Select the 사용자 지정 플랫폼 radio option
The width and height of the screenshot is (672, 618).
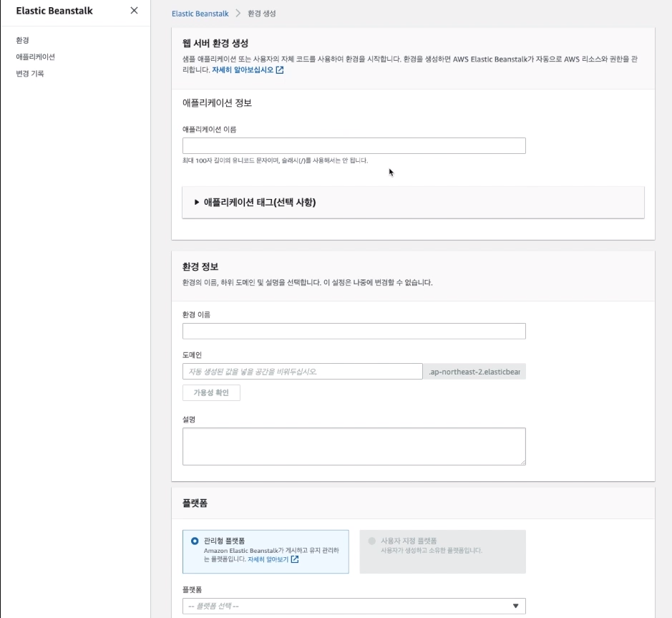[372, 541]
